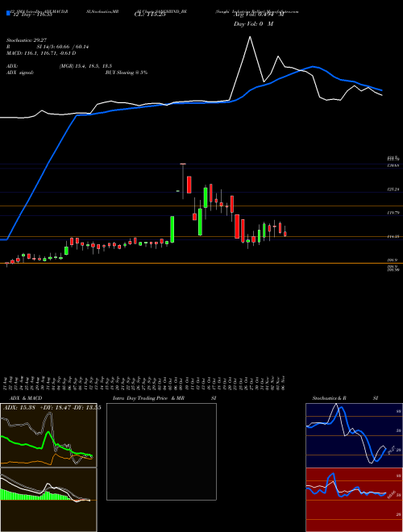Viewport: 403px width, 532px height.
Task: Click the 121.24 price axis label
Action: 393,189
